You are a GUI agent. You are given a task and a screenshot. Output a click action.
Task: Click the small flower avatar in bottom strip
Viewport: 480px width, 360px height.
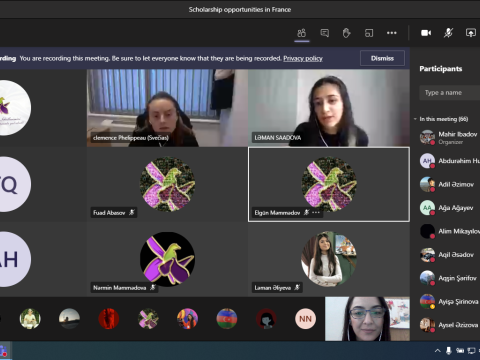point(148,319)
